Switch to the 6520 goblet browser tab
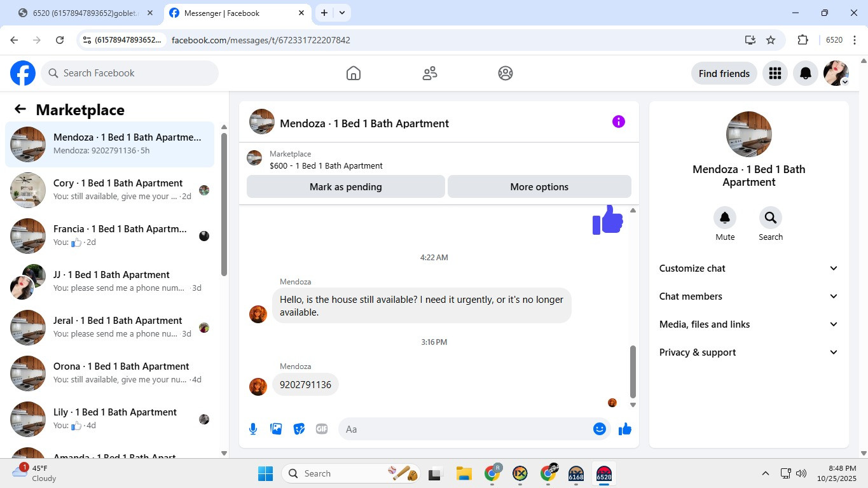Viewport: 868px width, 488px height. (x=86, y=13)
